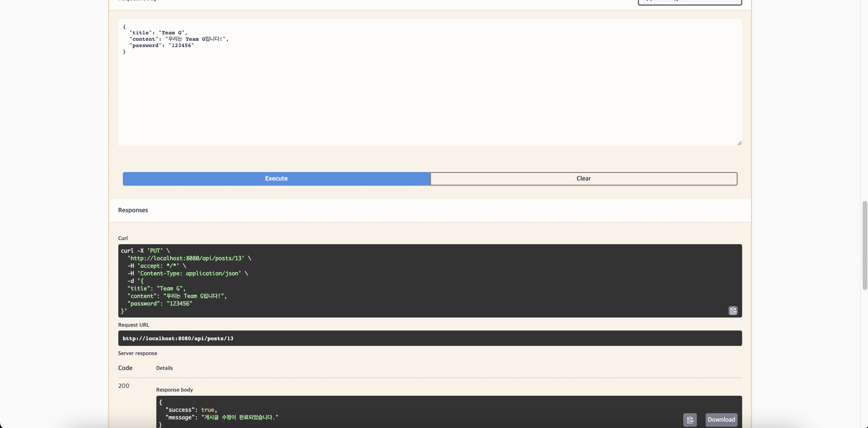Viewport: 868px width, 428px height.
Task: Click the Details column header
Action: pos(164,368)
